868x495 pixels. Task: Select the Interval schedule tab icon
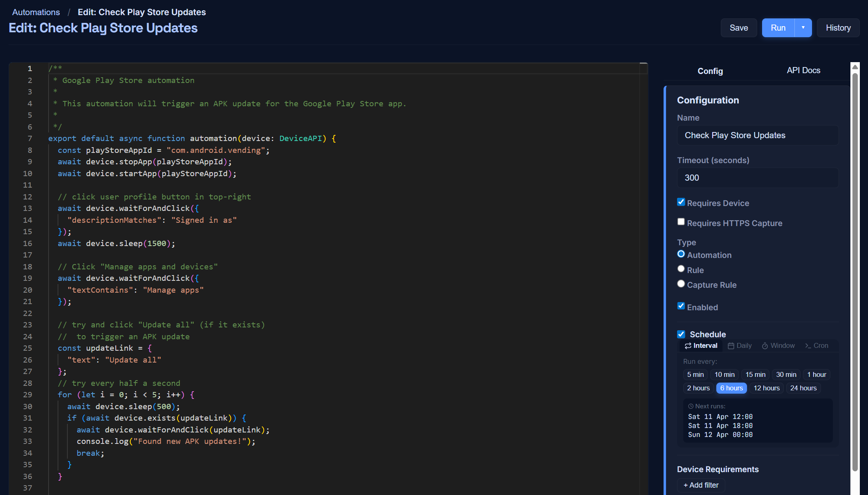coord(688,346)
